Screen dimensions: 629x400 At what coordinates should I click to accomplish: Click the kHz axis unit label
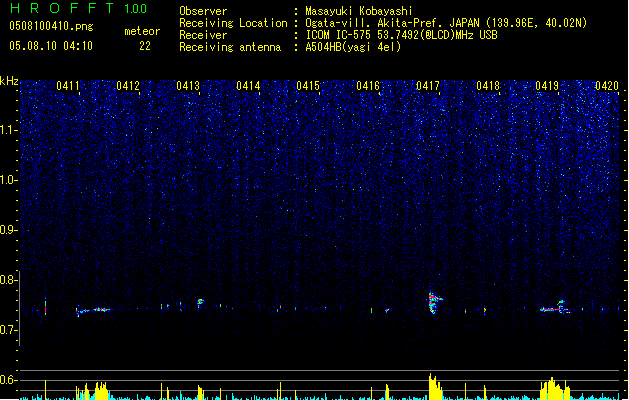click(9, 81)
